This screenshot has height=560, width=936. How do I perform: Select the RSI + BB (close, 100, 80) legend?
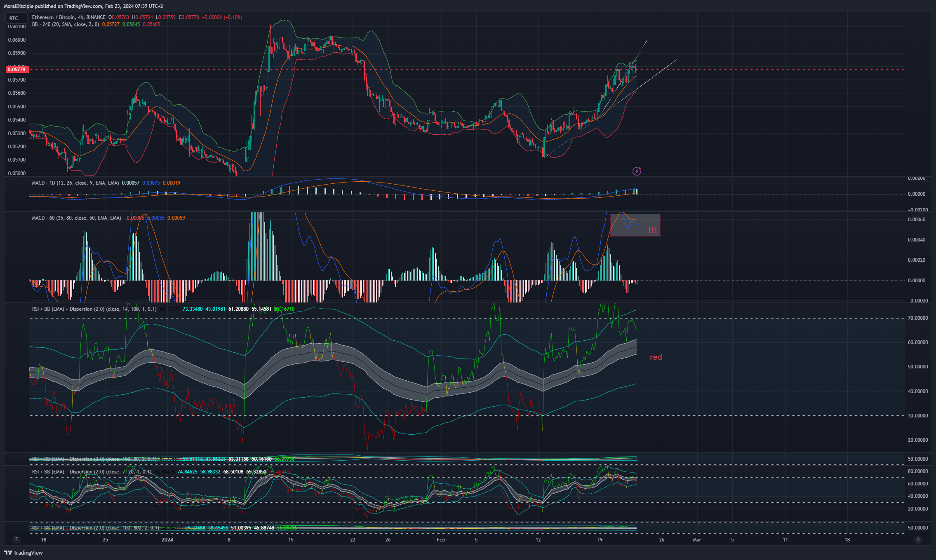point(94,459)
